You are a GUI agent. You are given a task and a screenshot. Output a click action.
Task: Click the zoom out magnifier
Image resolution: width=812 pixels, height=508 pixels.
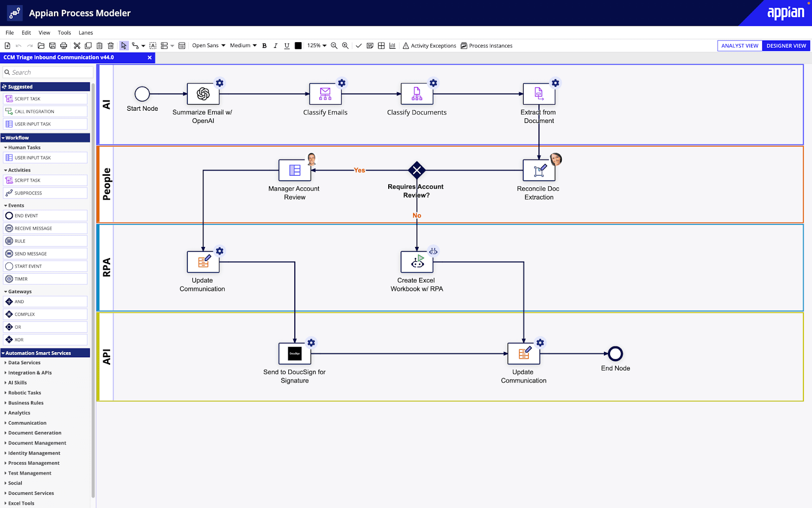tap(334, 46)
